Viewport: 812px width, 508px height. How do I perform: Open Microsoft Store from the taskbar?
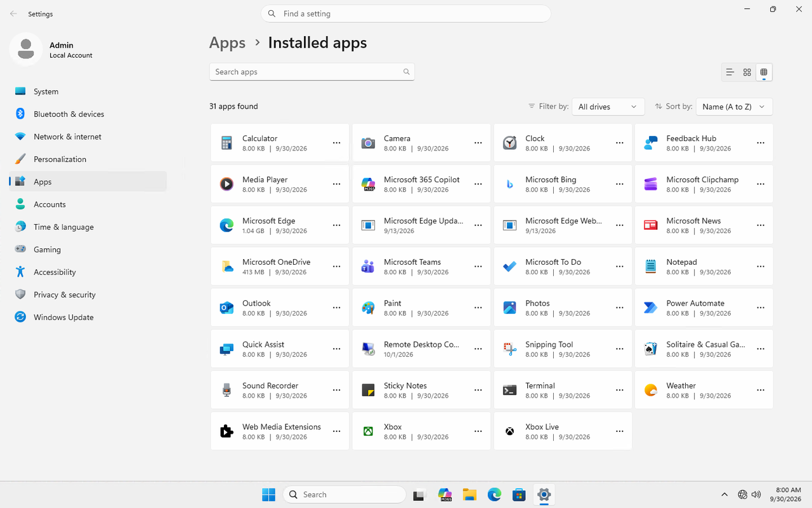click(x=519, y=495)
